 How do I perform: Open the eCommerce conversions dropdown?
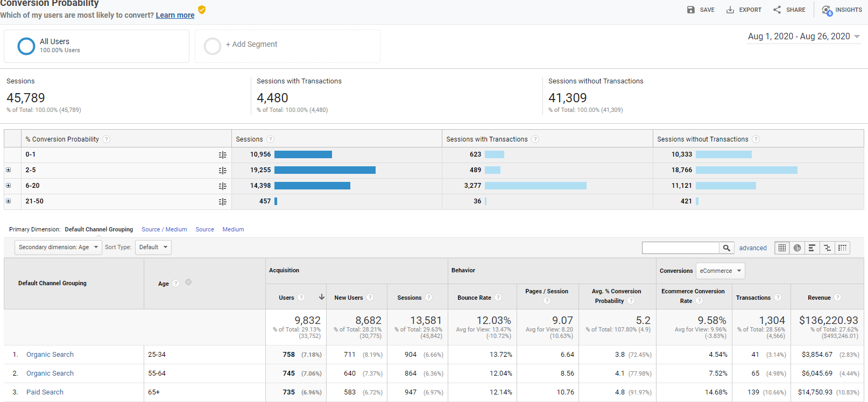720,271
